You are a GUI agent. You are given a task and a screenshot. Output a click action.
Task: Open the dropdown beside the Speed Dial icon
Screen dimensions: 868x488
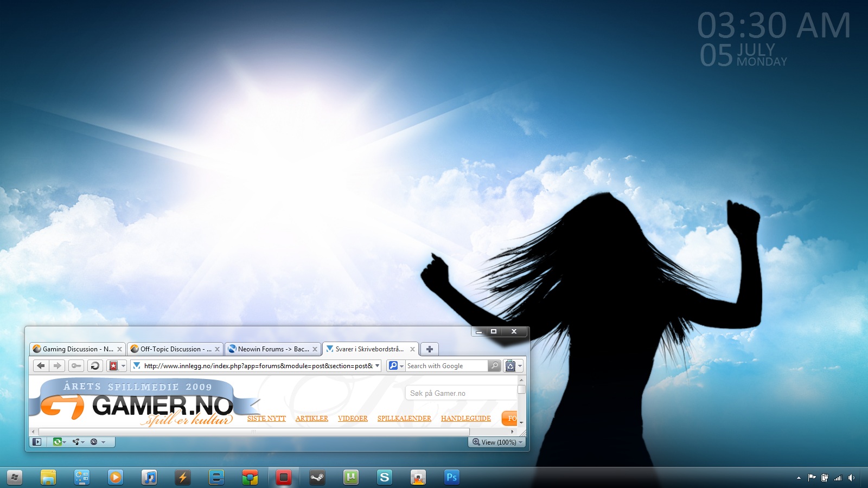coord(123,366)
